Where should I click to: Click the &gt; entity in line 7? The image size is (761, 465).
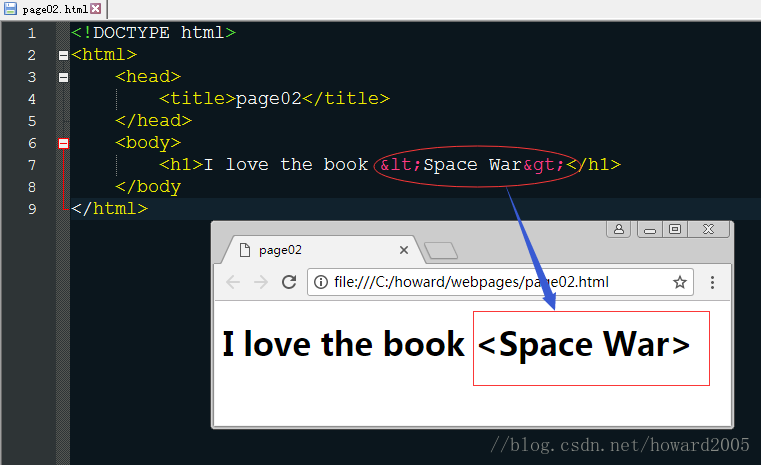543,165
